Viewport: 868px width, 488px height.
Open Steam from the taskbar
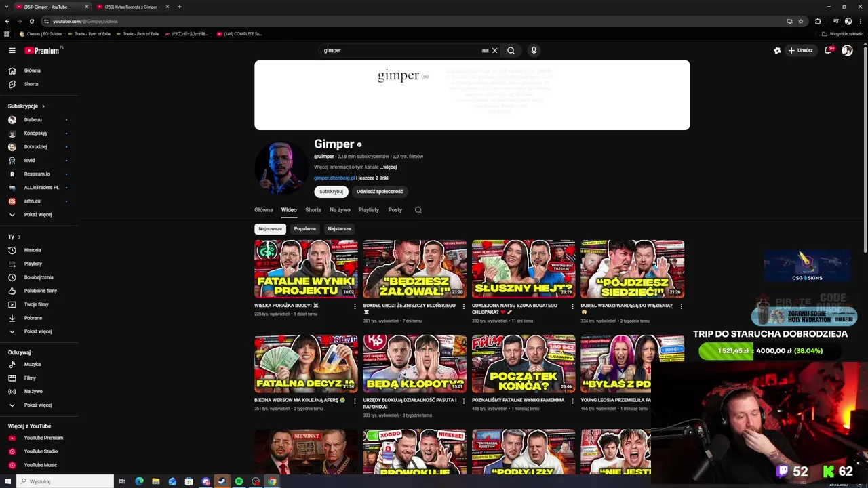[x=222, y=481]
